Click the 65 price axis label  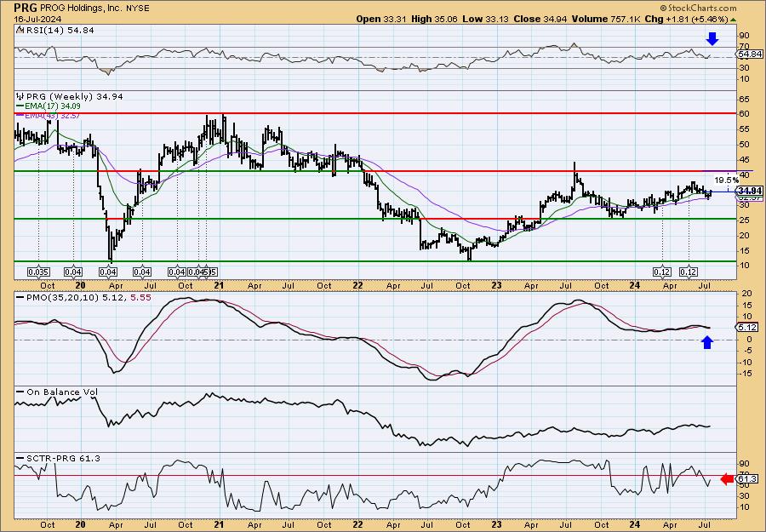[744, 100]
